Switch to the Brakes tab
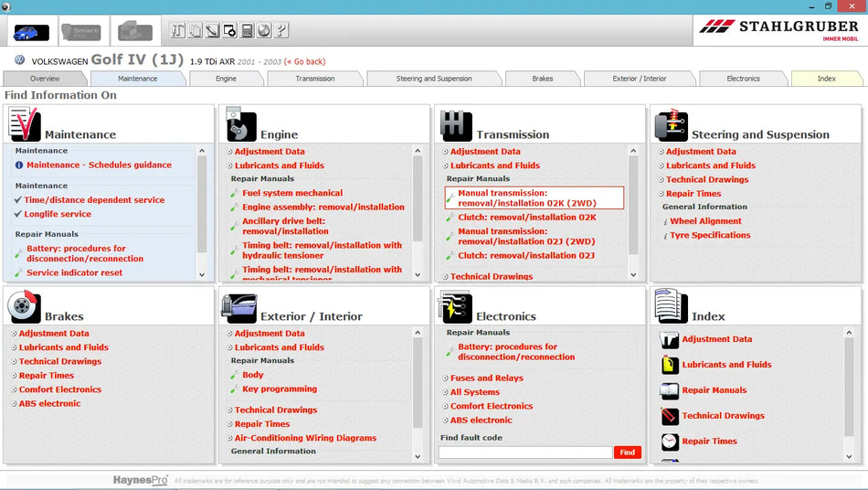The width and height of the screenshot is (868, 490). coord(543,79)
